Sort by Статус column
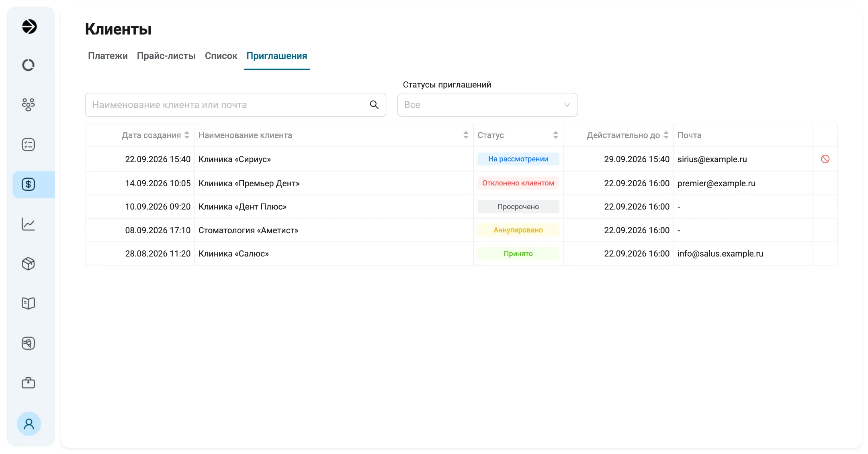This screenshot has width=868, height=454. coord(556,135)
